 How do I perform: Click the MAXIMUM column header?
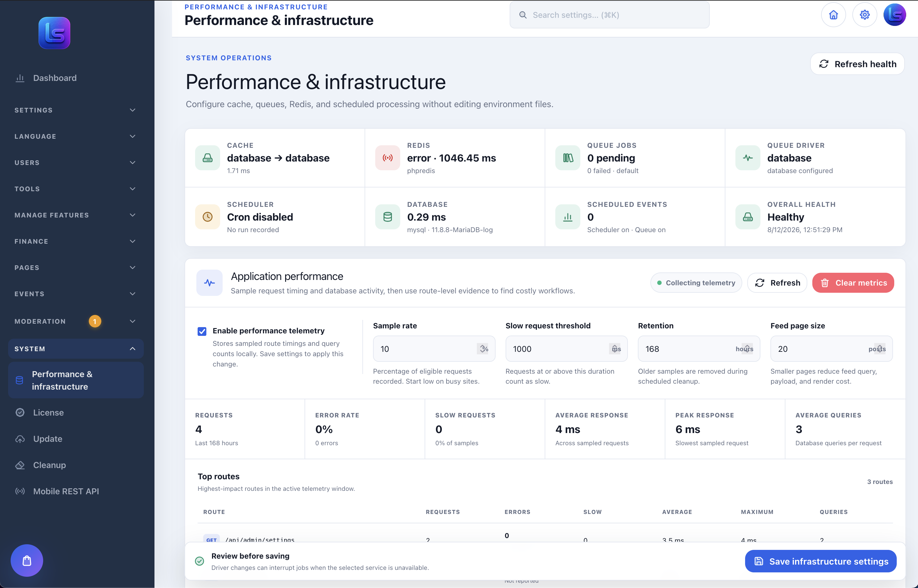pos(757,512)
